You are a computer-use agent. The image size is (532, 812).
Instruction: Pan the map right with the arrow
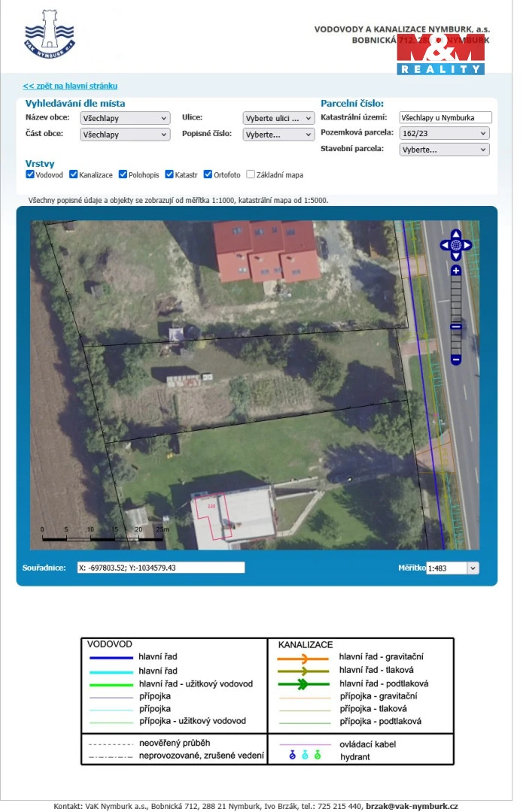pyautogui.click(x=467, y=245)
